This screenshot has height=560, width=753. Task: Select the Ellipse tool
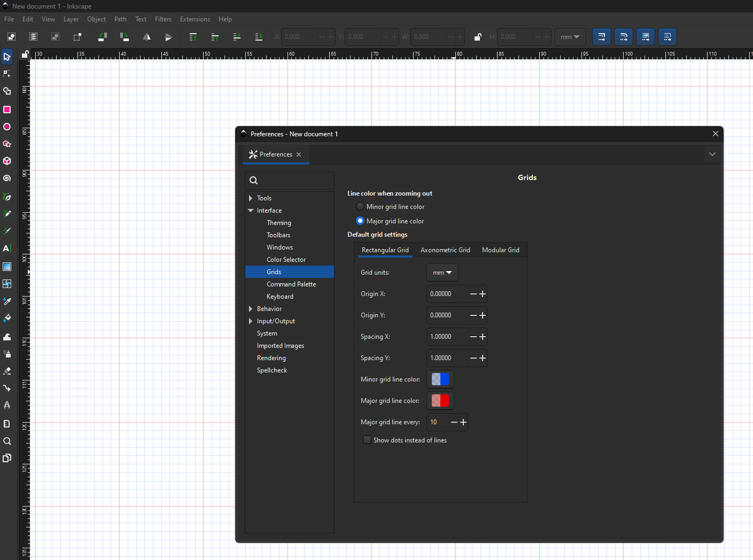[7, 127]
